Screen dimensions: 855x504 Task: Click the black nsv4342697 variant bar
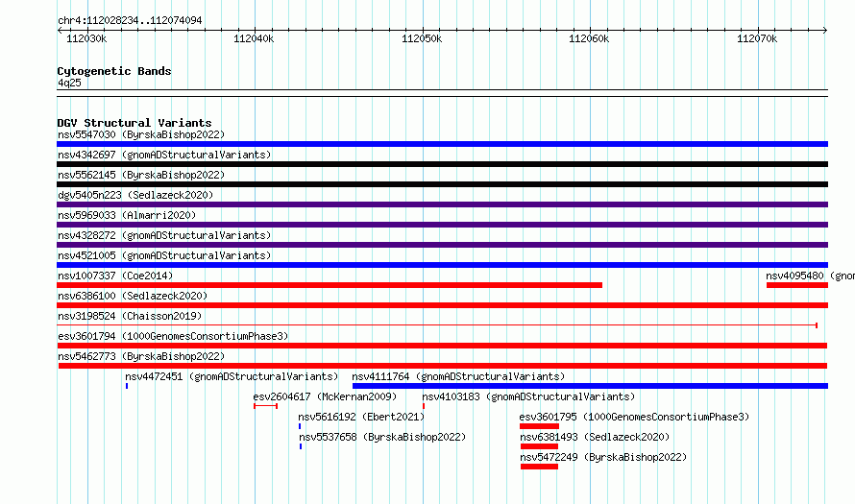[x=442, y=164]
